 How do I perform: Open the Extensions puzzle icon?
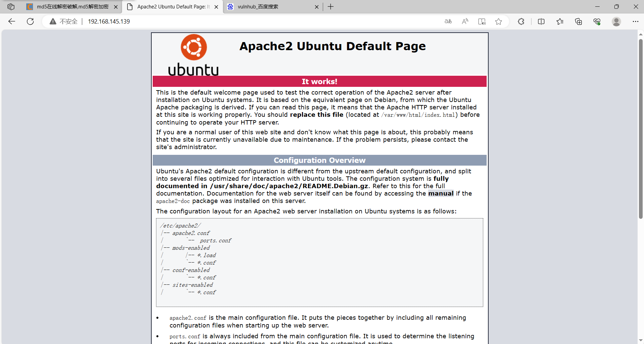[521, 22]
